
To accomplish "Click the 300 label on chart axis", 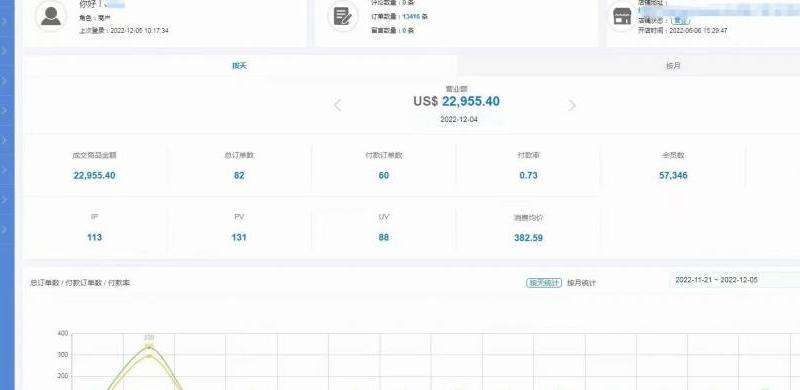I will coord(63,355).
